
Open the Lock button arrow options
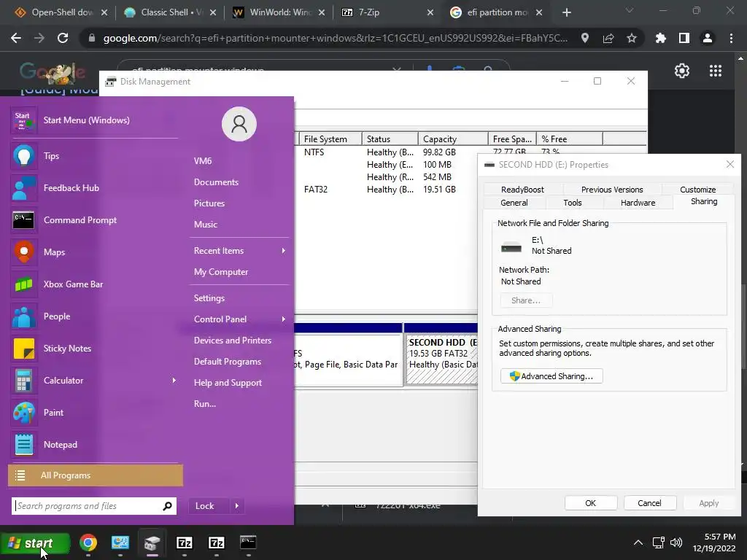click(237, 506)
